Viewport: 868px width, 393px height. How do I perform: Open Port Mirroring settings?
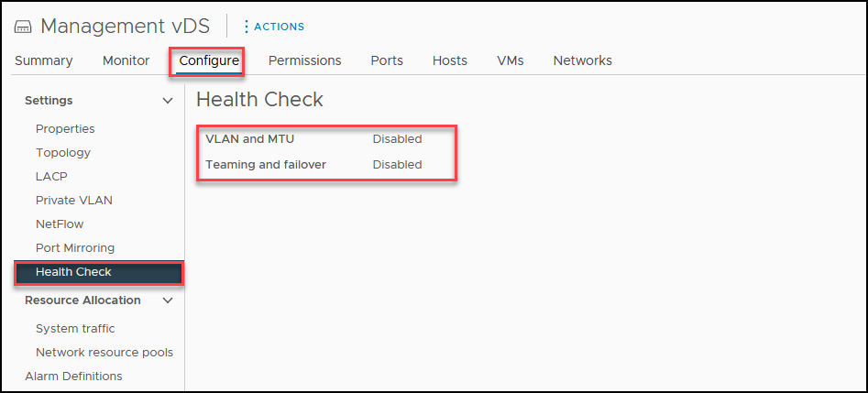[75, 248]
